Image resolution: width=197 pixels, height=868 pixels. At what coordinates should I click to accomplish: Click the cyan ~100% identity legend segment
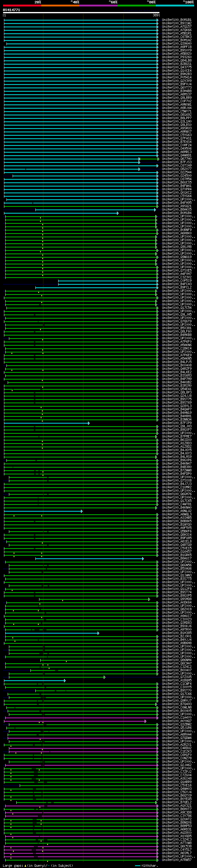tap(175, 6)
